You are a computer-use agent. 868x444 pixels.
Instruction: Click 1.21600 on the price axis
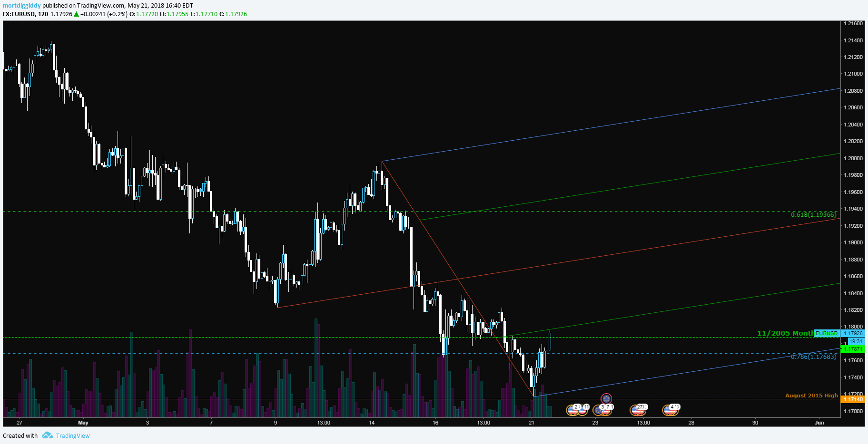[x=853, y=23]
